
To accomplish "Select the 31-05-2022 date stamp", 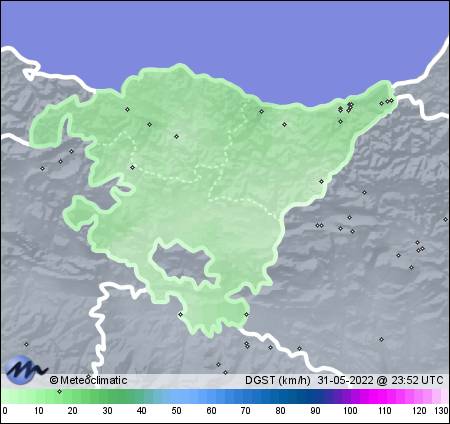I will (345, 380).
